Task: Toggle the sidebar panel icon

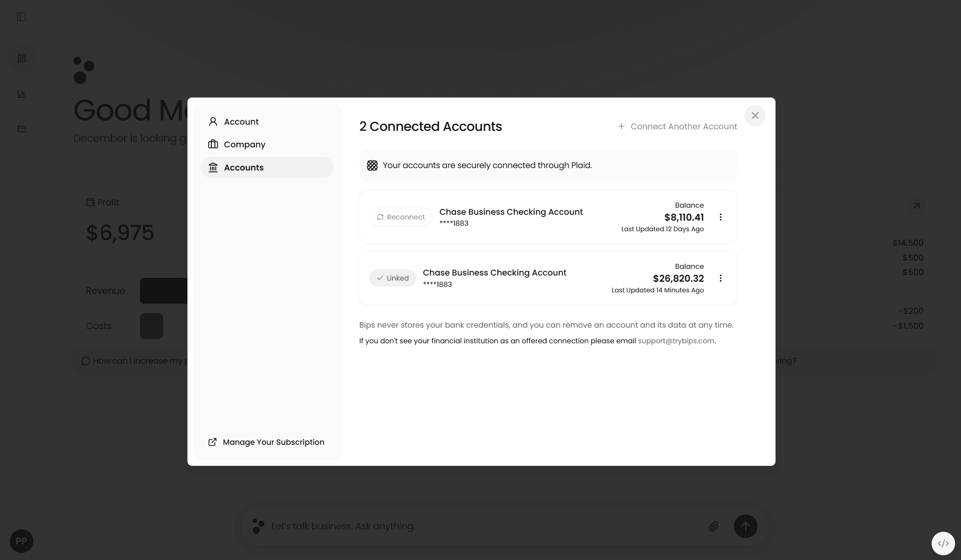Action: (22, 16)
